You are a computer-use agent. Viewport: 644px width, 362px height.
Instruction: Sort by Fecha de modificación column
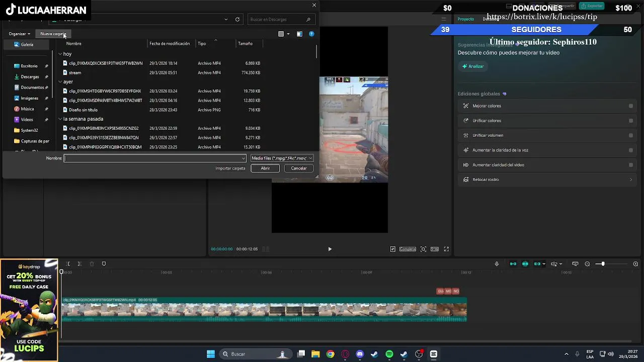170,44
